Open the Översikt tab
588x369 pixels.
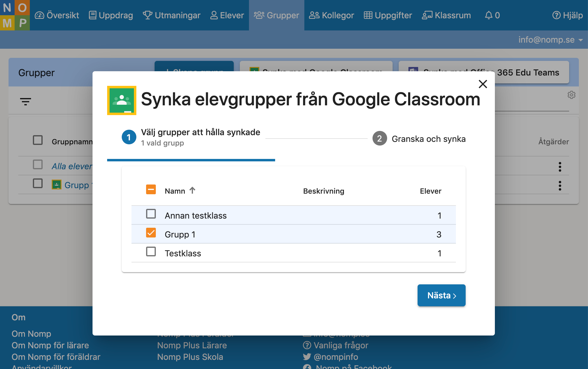coord(57,15)
